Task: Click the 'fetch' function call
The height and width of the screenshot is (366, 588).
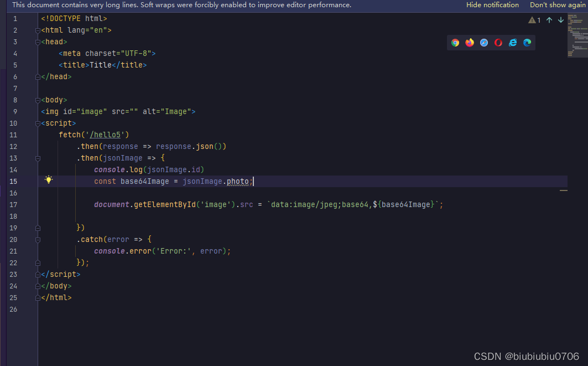Action: click(x=70, y=135)
